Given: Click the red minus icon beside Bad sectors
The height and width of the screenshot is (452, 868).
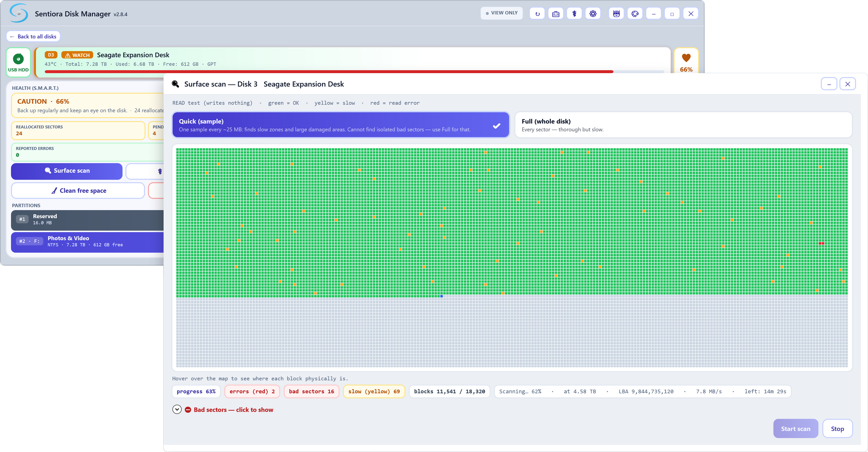Looking at the screenshot, I should 188,409.
